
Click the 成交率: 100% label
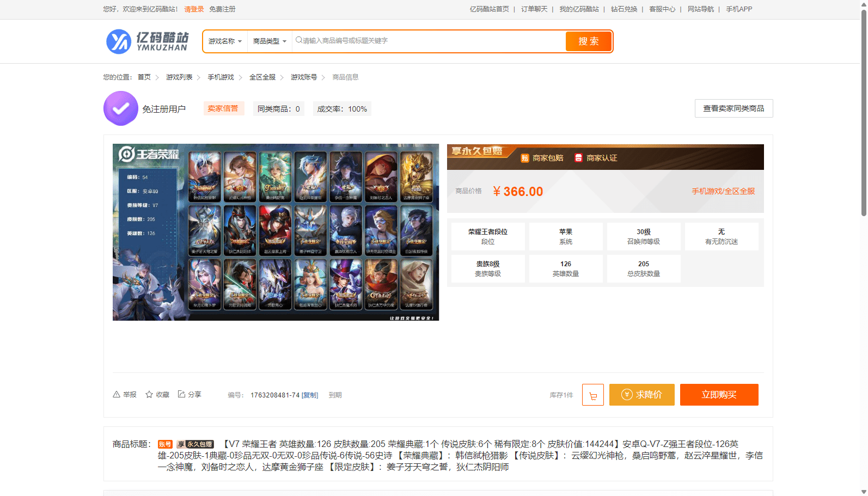(342, 109)
